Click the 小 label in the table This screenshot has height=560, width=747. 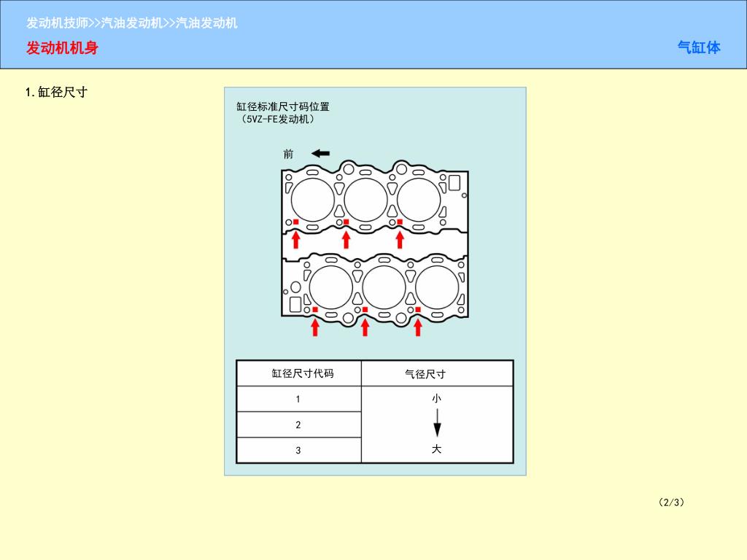pos(436,398)
